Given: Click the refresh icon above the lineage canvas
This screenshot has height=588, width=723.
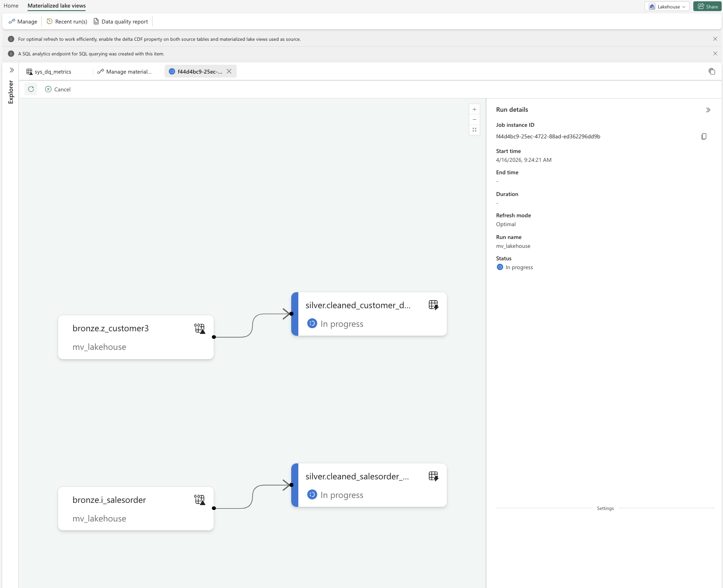Looking at the screenshot, I should click(x=31, y=89).
